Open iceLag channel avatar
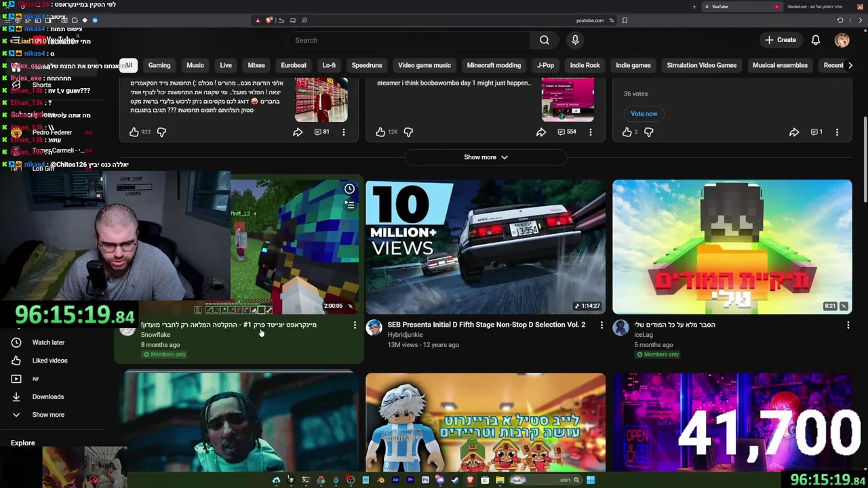The height and width of the screenshot is (488, 868). [620, 328]
